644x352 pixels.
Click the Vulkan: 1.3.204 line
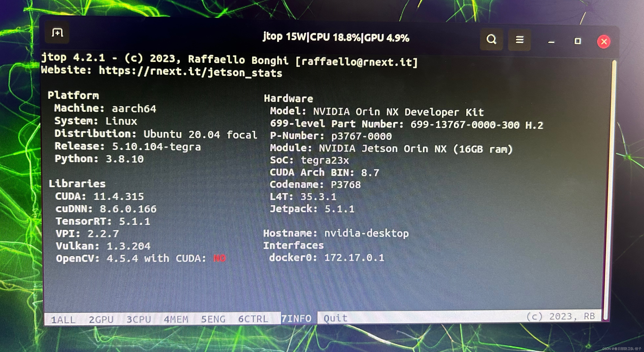point(103,246)
